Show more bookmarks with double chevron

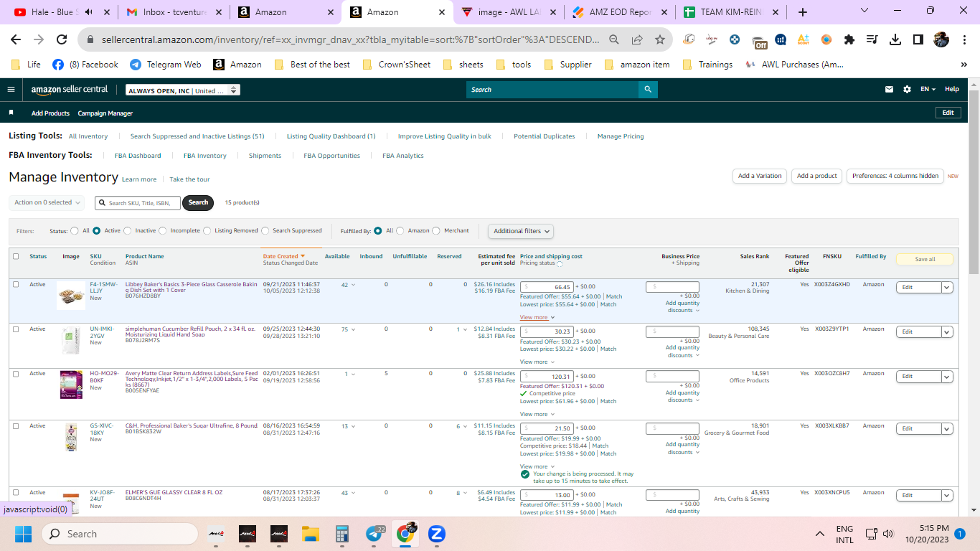click(963, 65)
